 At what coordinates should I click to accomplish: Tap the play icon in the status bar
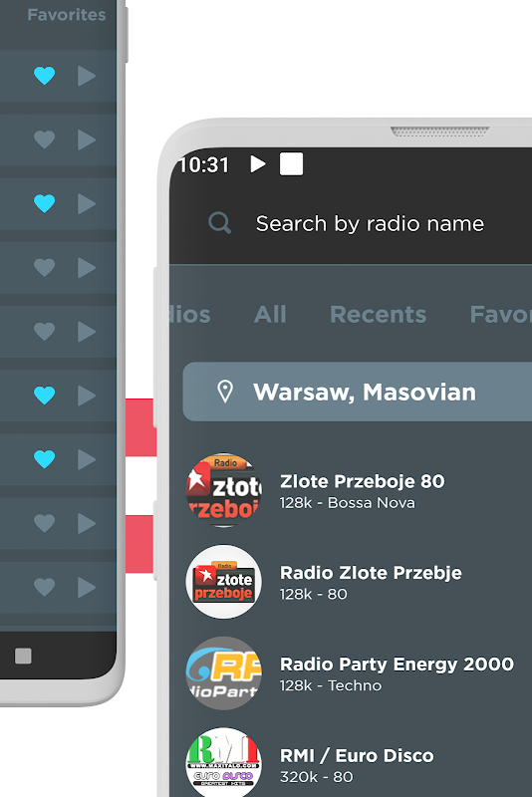[258, 163]
